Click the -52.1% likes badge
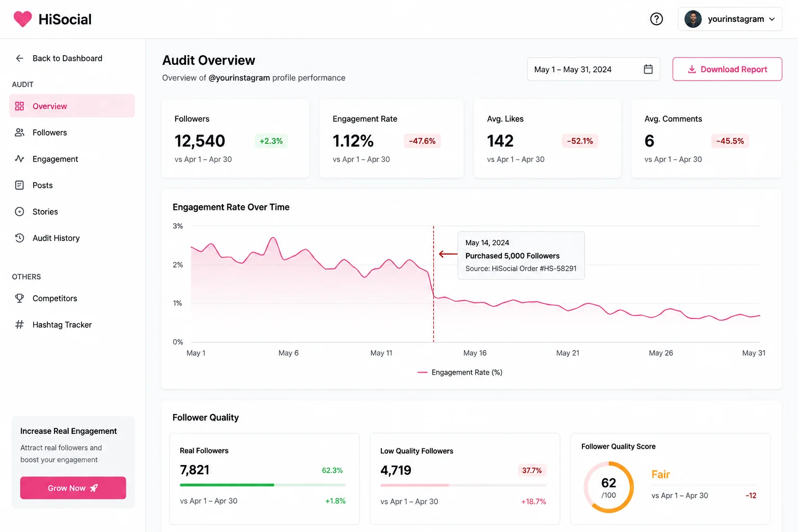Screen dimensions: 798x532 [580, 141]
